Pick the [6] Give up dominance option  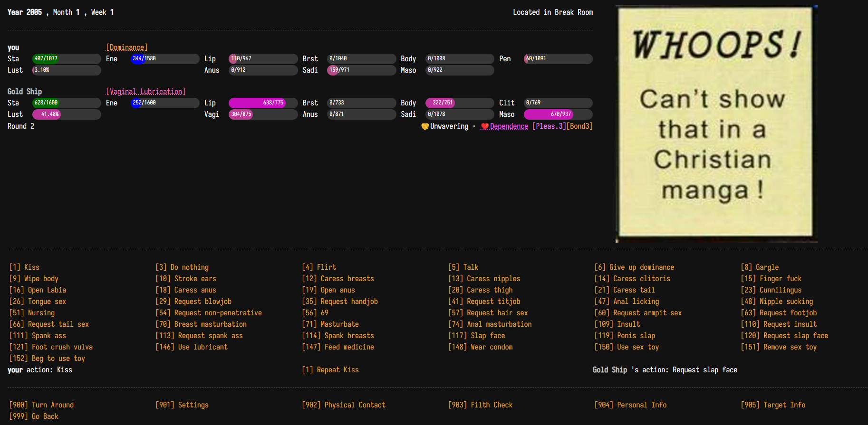(634, 267)
